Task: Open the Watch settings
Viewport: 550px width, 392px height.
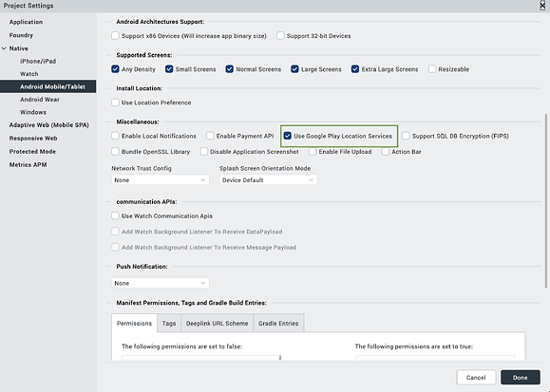Action: 29,74
